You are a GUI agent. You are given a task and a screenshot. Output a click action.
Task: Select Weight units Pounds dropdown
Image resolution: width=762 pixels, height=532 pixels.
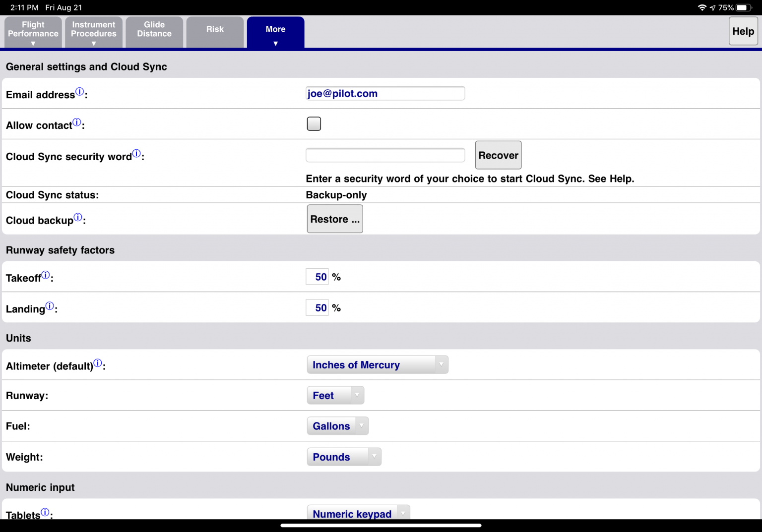click(344, 457)
